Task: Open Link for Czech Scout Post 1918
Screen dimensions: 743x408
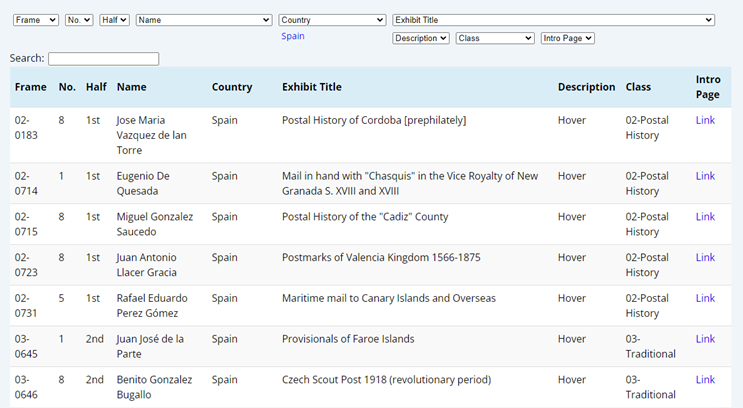Action: (705, 380)
